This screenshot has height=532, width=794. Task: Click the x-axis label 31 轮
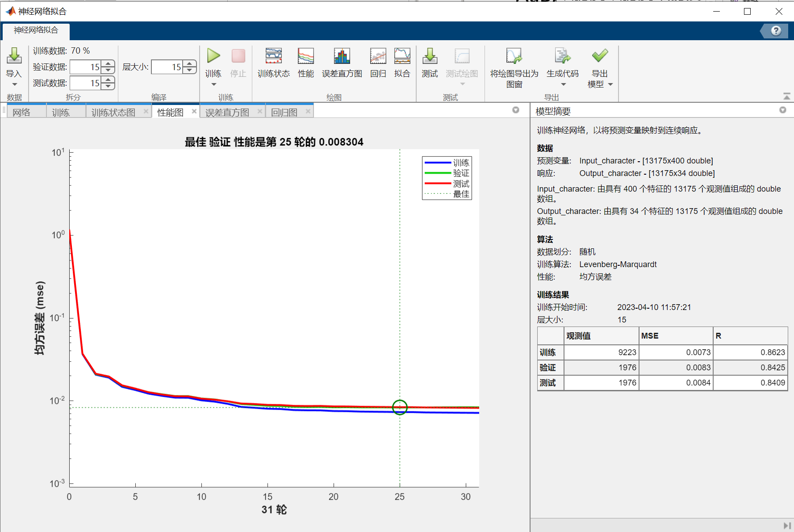(274, 510)
